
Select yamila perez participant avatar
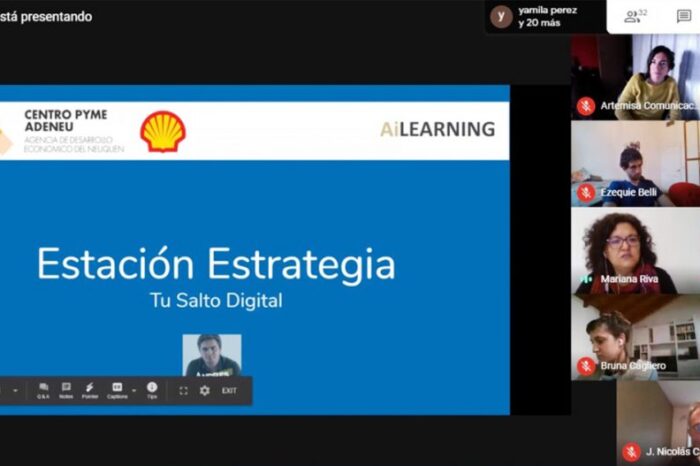pos(501,17)
